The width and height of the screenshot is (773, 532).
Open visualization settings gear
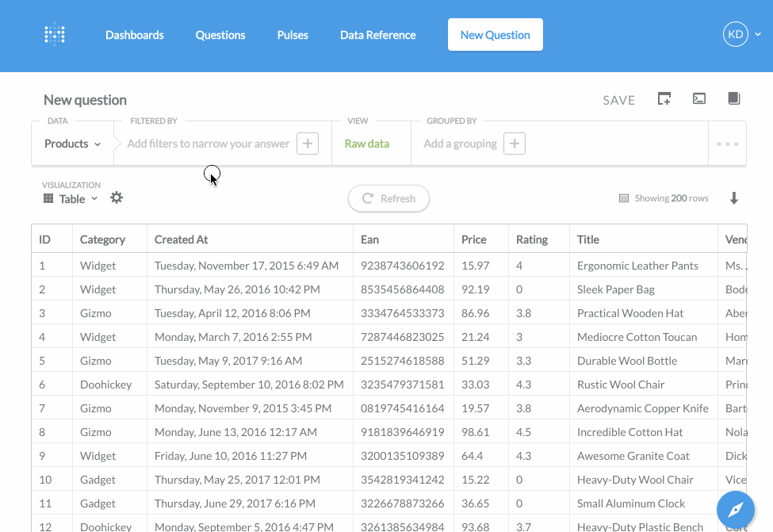coord(117,197)
